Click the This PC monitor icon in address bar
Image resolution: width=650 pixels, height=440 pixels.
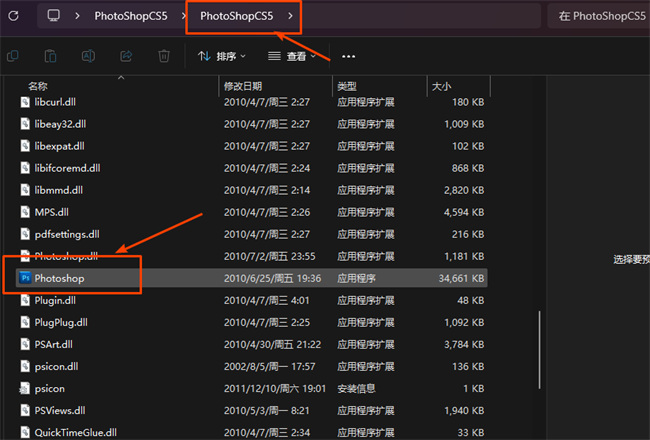53,16
